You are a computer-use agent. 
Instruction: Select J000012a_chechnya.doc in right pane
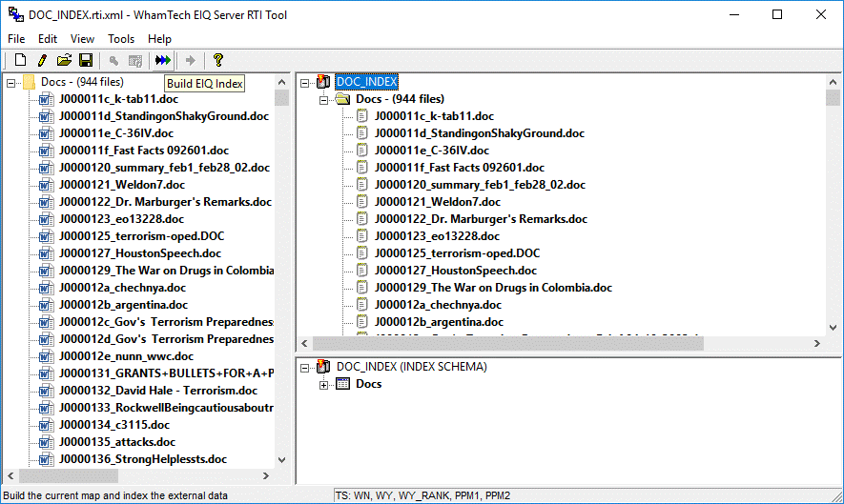[438, 305]
